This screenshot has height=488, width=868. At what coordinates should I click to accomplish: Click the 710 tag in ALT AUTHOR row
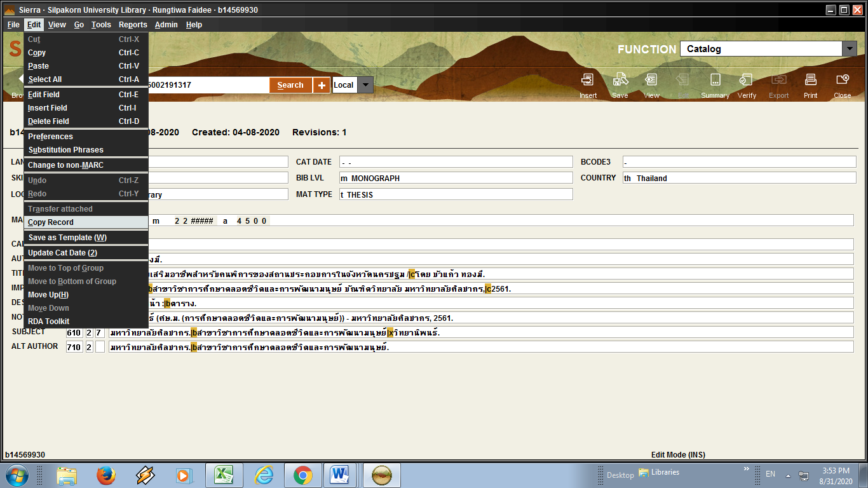74,347
